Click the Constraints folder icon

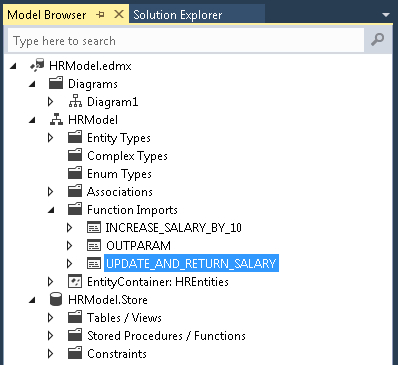click(x=75, y=353)
